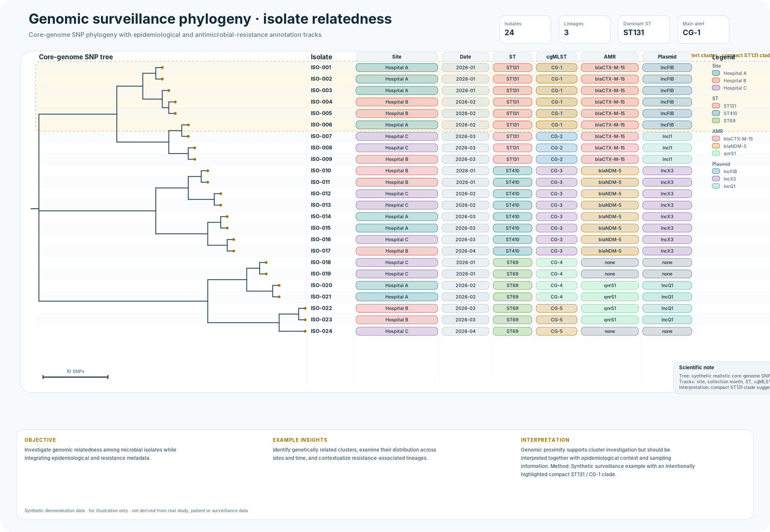Select the IncX3 plasmid legend swatch
The width and height of the screenshot is (770, 532).
(716, 179)
